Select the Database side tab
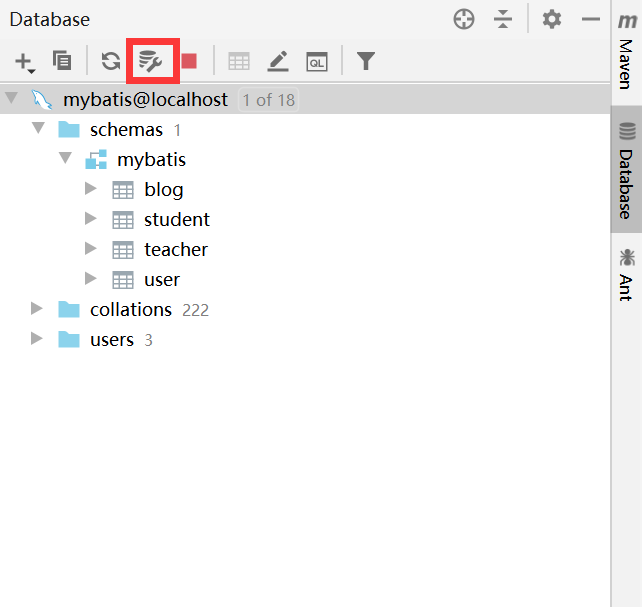The height and width of the screenshot is (607, 642). (626, 169)
